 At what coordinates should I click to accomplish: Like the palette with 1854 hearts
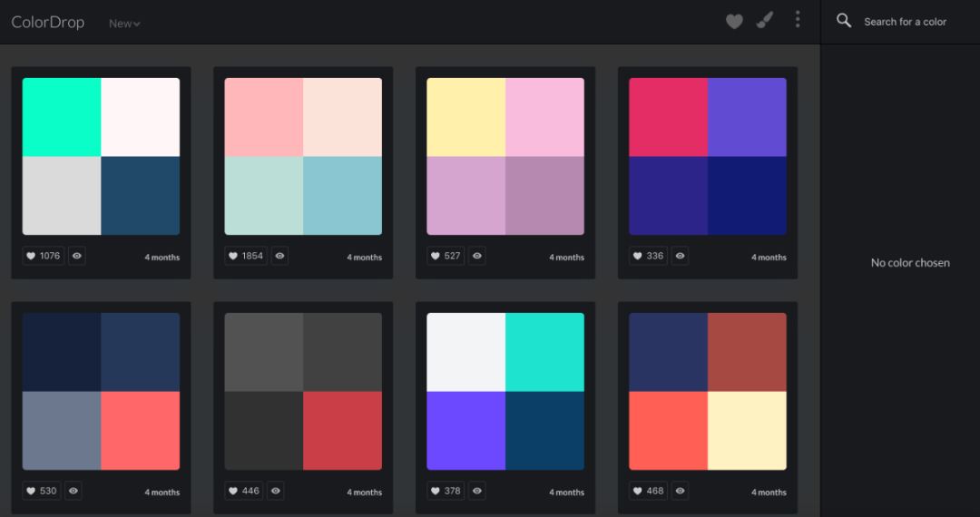(x=246, y=256)
